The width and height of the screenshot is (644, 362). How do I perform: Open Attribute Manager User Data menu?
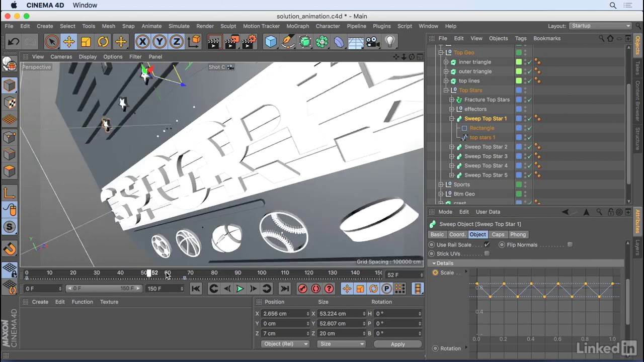point(488,212)
